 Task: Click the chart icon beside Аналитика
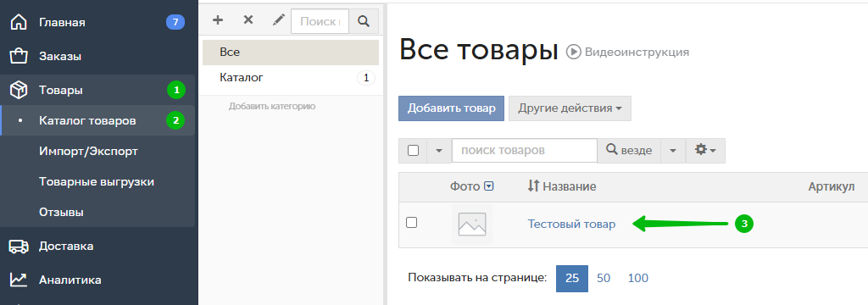pos(19,280)
